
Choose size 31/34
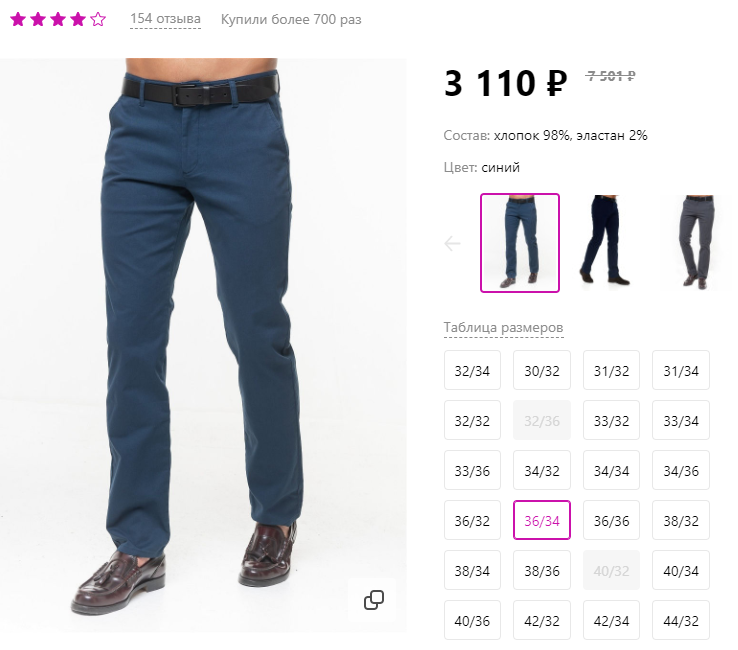click(x=681, y=370)
